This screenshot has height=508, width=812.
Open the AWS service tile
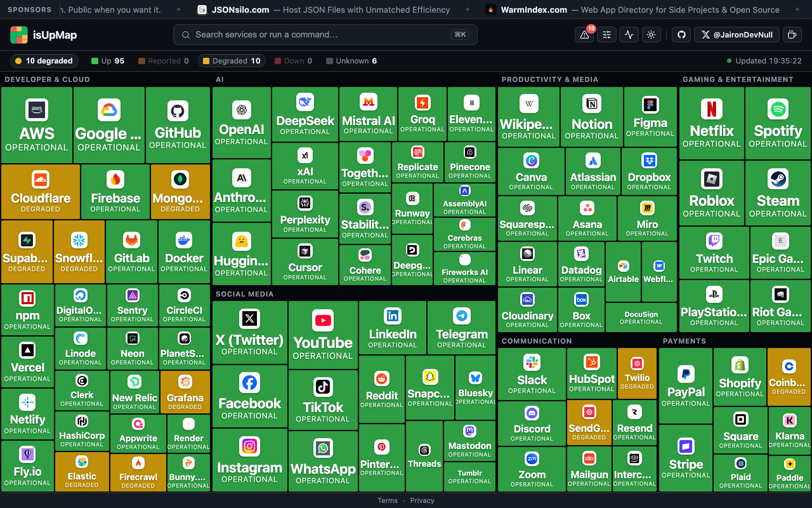36,125
